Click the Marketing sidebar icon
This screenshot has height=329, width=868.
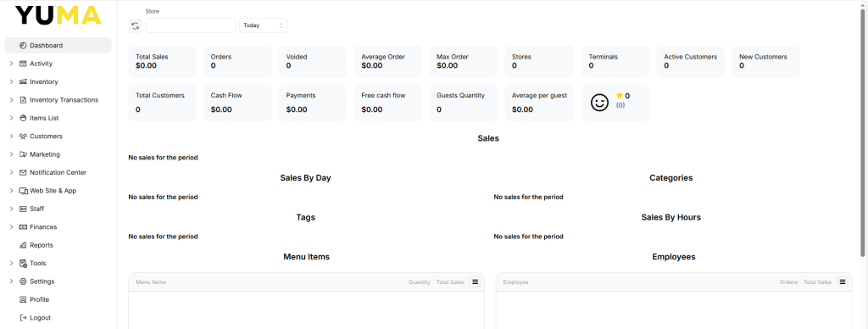(x=23, y=154)
